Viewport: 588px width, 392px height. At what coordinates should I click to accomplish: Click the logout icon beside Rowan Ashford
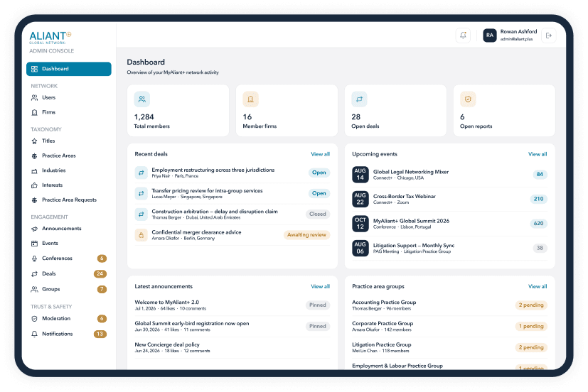549,36
